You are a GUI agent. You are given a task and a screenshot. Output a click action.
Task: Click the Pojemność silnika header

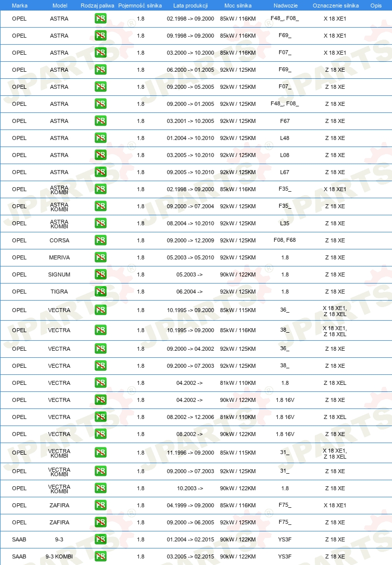(140, 6)
